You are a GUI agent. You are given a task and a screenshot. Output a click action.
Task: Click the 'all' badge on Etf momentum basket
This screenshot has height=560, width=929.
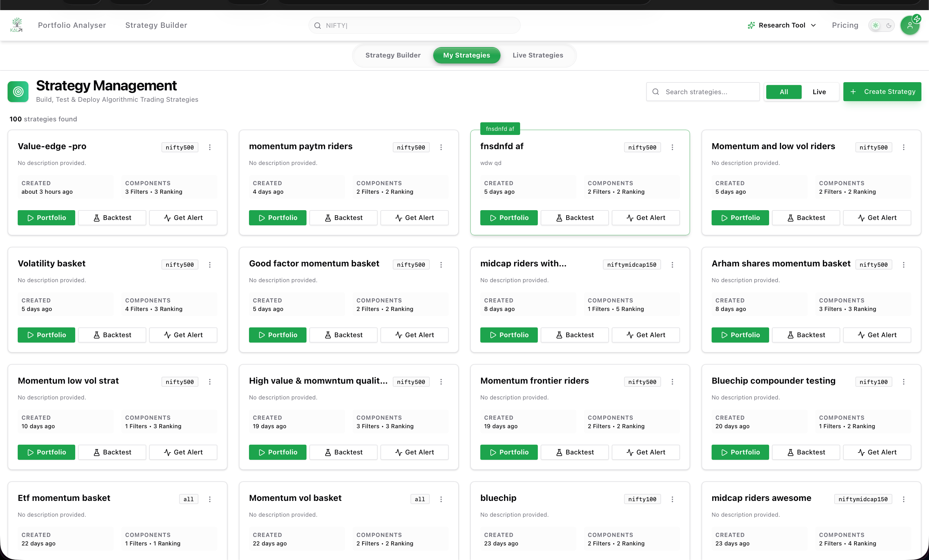(189, 499)
